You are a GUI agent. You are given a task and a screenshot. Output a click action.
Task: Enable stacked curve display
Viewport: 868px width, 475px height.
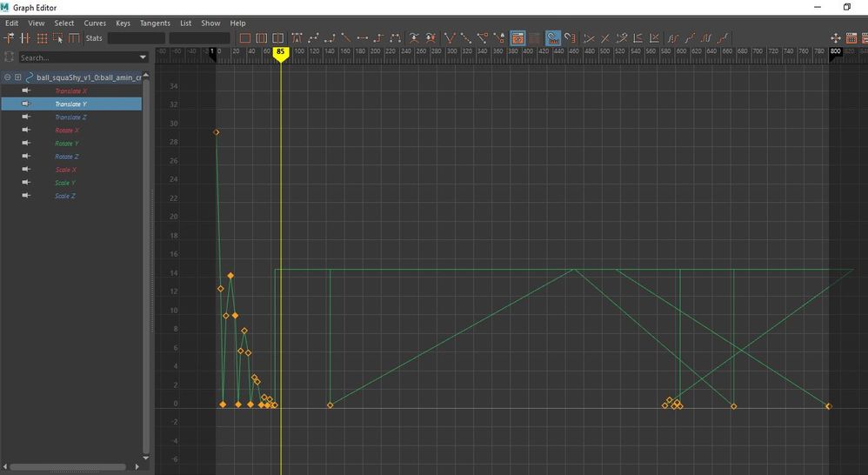click(x=638, y=38)
